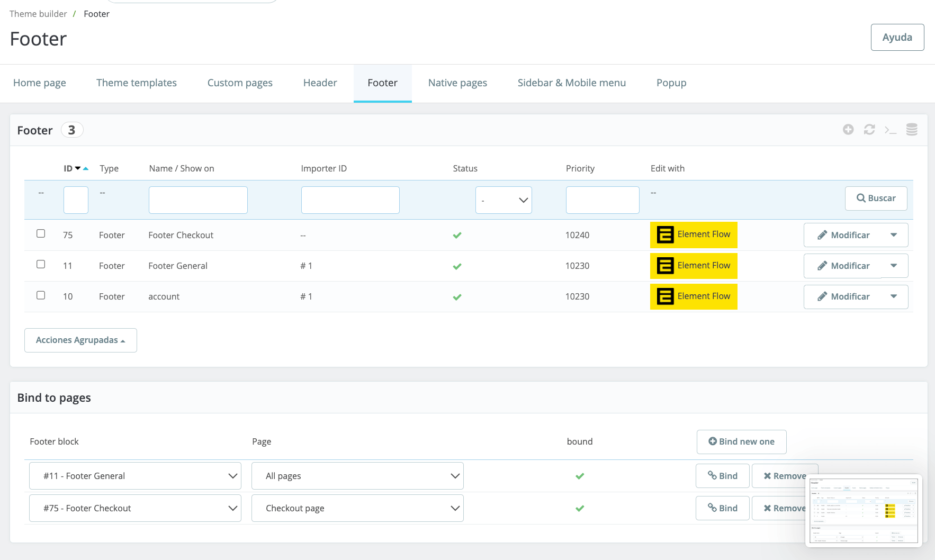The height and width of the screenshot is (560, 935).
Task: Click the add new footer plus icon
Action: 848,130
